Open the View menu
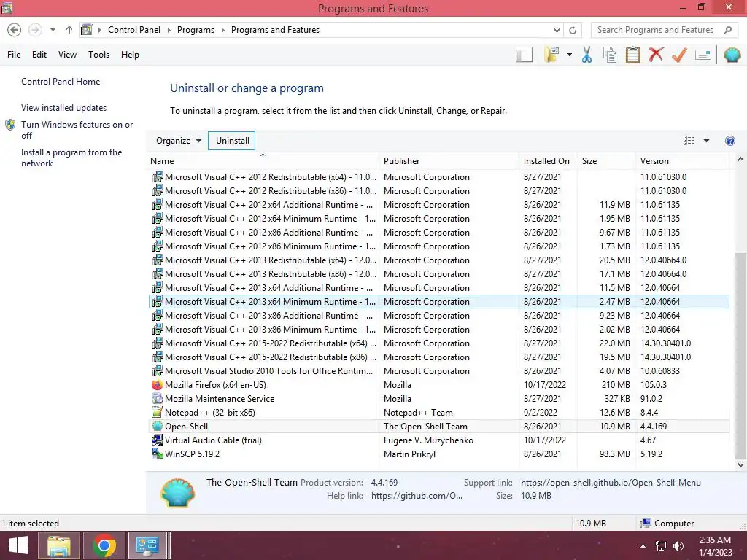747x560 pixels. tap(67, 54)
